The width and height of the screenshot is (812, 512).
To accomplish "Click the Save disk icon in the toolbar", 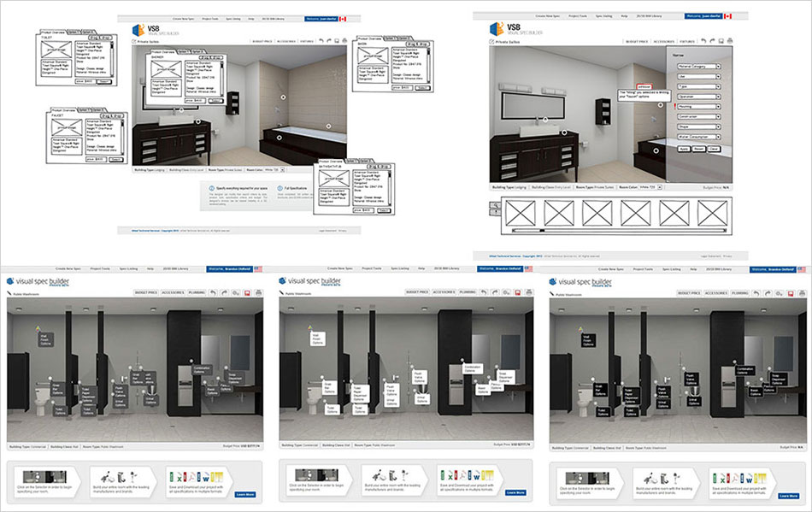I will click(x=721, y=40).
